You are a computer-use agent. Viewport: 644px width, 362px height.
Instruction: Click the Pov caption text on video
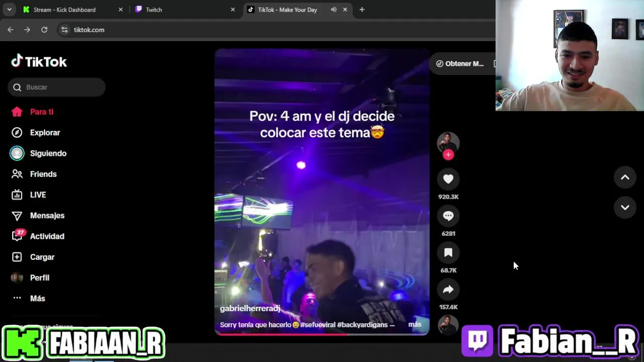322,124
